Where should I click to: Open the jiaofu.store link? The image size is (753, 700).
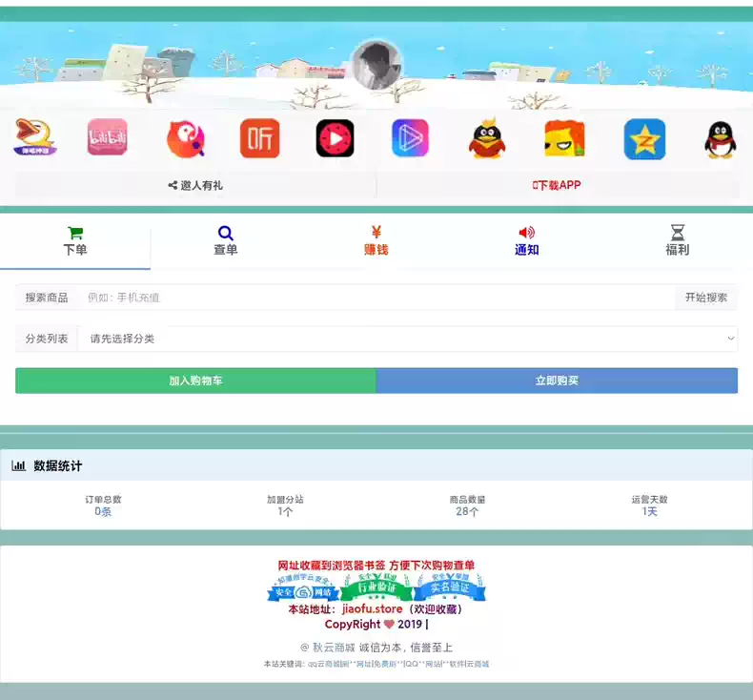click(372, 609)
